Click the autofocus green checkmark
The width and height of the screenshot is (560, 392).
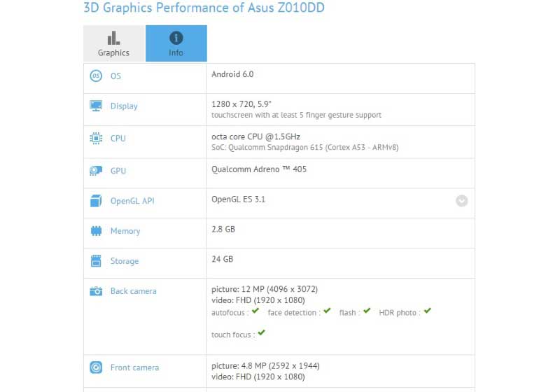coord(255,311)
